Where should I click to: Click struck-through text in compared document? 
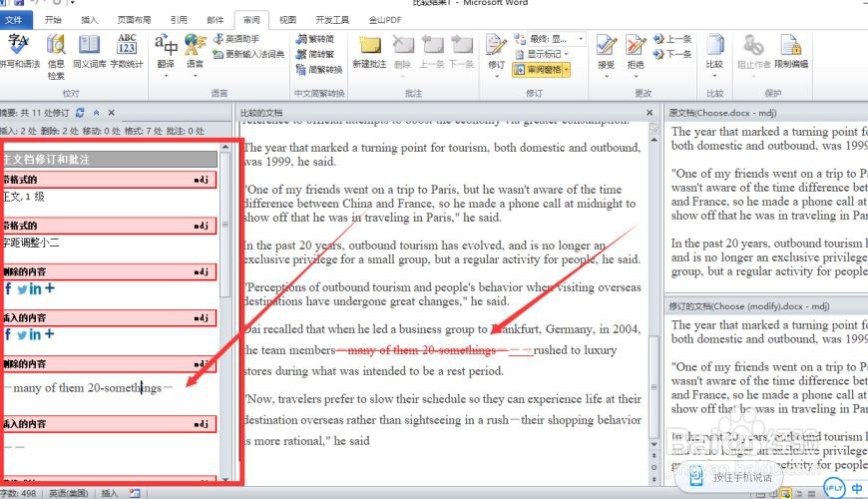point(422,350)
